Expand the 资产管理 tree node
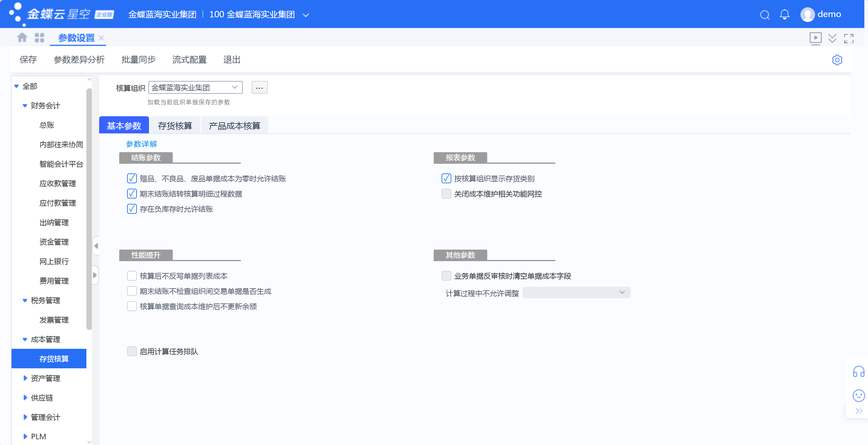Viewport: 868px width, 445px height. [x=25, y=378]
